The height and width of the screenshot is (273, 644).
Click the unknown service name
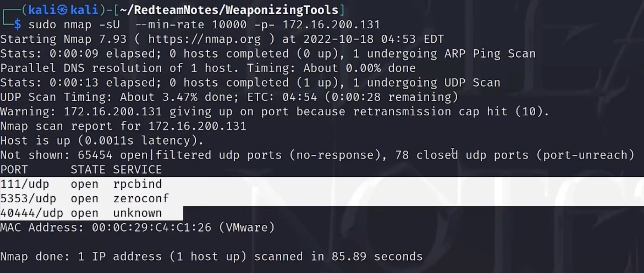[x=137, y=213]
